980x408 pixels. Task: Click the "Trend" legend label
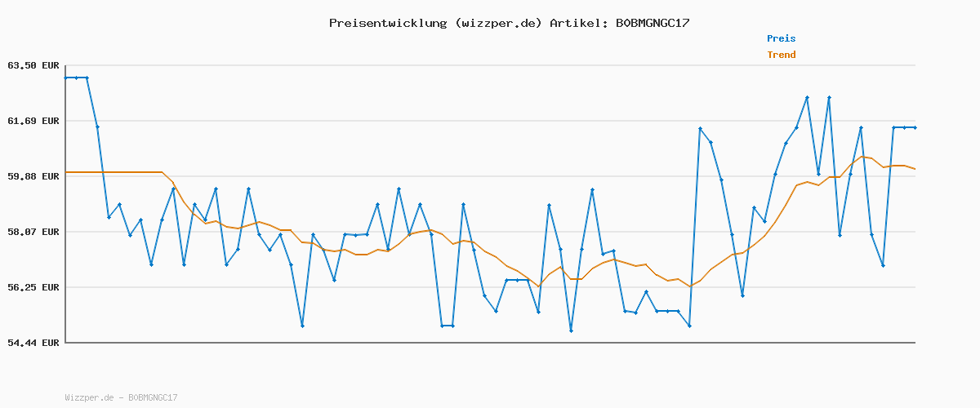pyautogui.click(x=781, y=55)
